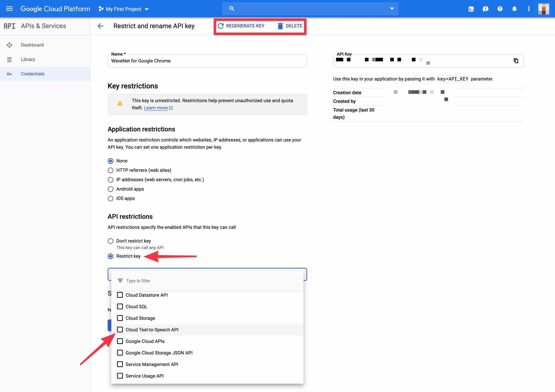Select IP addresses restriction option
Screen dimensions: 555x392
coord(110,180)
